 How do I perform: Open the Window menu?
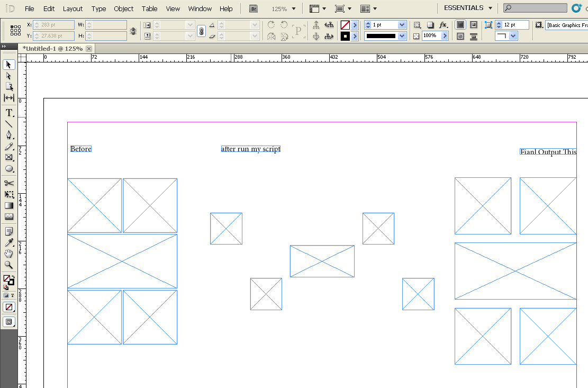[x=200, y=8]
